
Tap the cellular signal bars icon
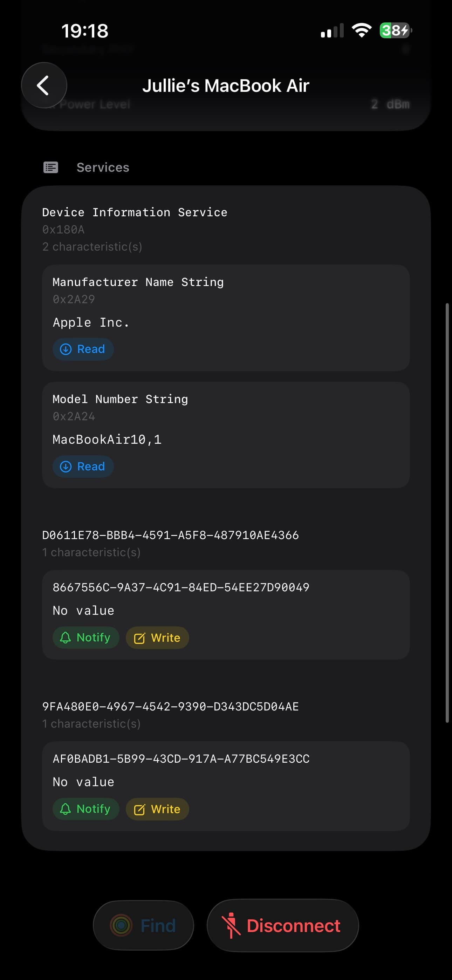[x=332, y=30]
